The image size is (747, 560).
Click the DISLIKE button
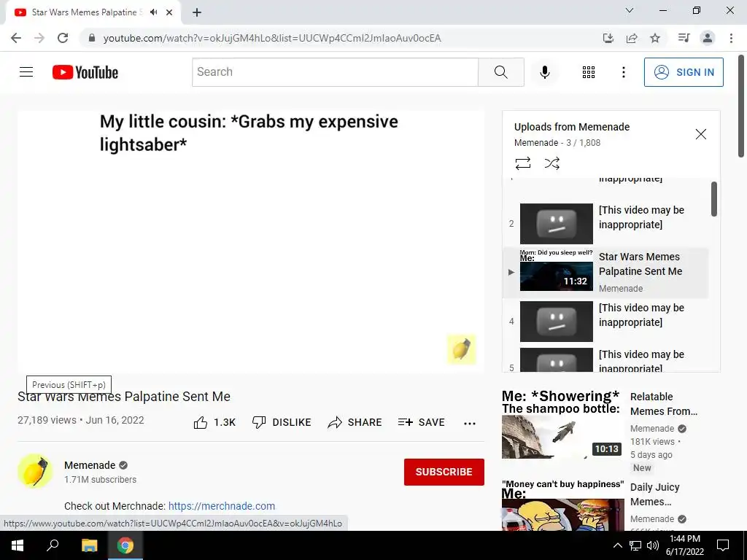coord(282,422)
